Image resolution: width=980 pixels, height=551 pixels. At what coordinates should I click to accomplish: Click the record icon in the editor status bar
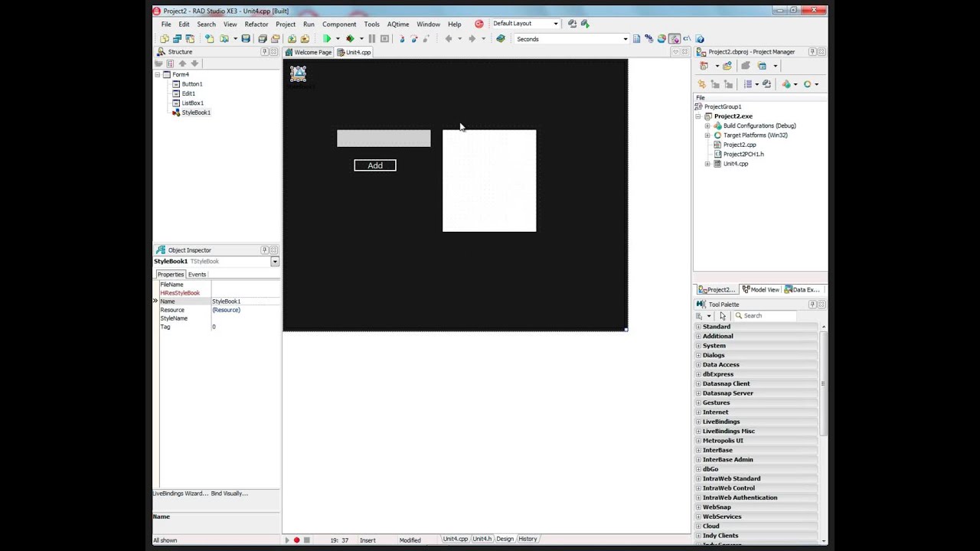297,540
